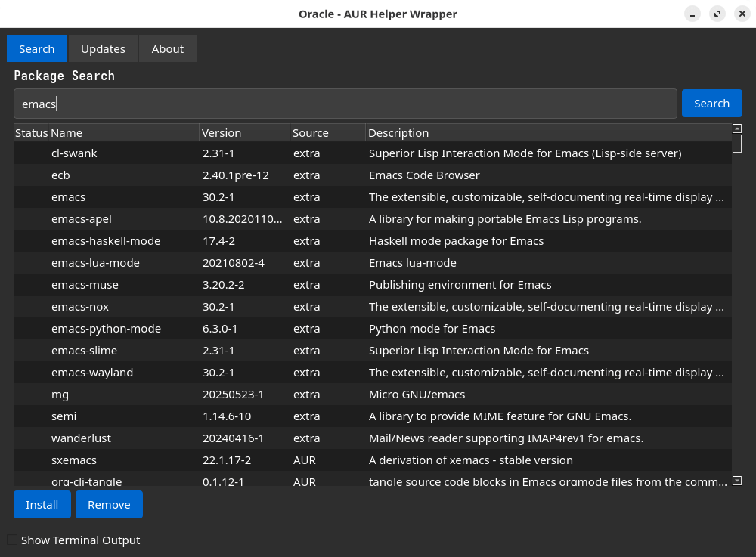The width and height of the screenshot is (756, 557).
Task: Switch to the Updates tab
Action: [103, 48]
